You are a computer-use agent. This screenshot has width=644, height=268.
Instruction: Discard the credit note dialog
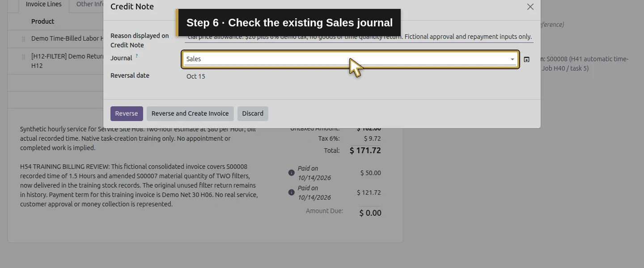point(253,113)
